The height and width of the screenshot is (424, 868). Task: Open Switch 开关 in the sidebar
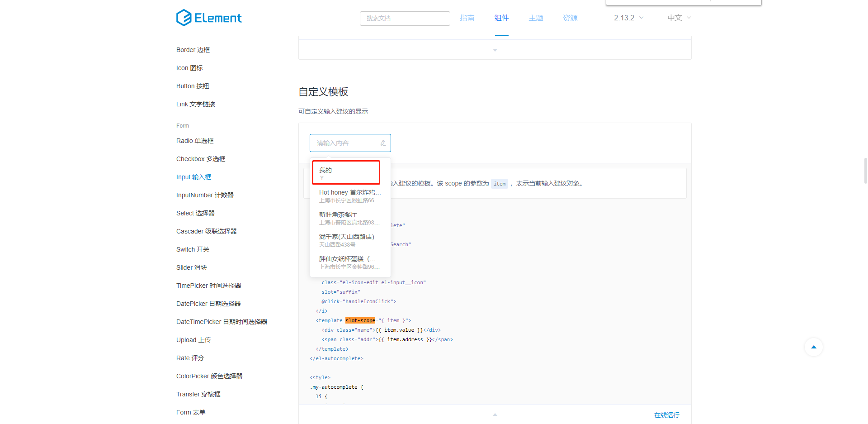(x=193, y=249)
